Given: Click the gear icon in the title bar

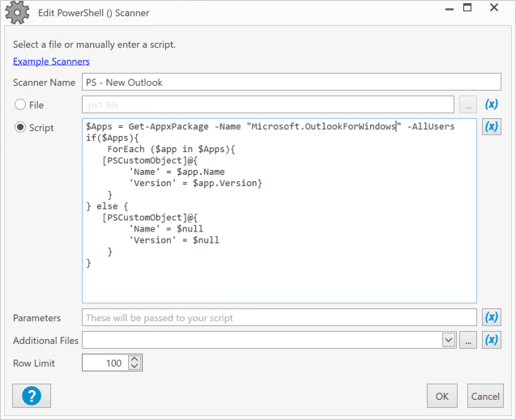Looking at the screenshot, I should coord(17,12).
